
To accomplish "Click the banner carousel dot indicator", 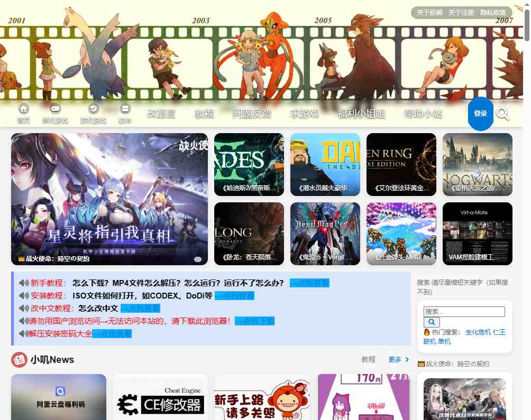I will click(x=198, y=259).
